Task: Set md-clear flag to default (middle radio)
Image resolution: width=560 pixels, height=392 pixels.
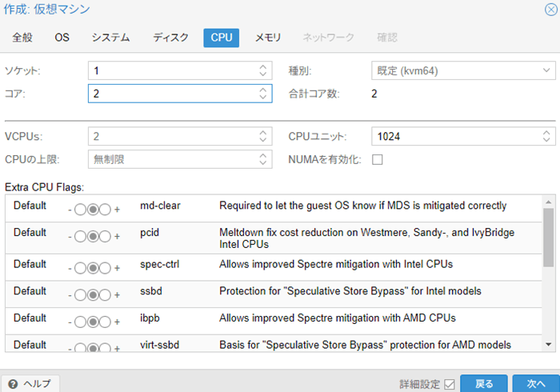Action: click(x=93, y=210)
